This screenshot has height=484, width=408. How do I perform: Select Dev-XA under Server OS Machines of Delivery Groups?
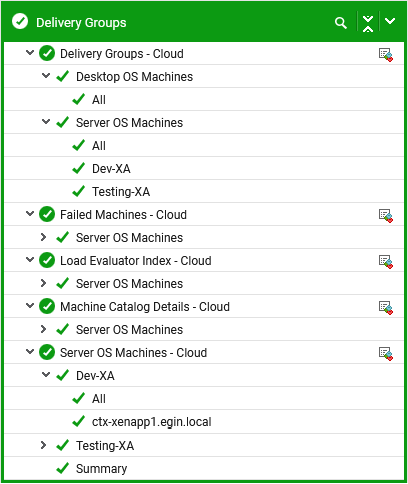coord(111,169)
